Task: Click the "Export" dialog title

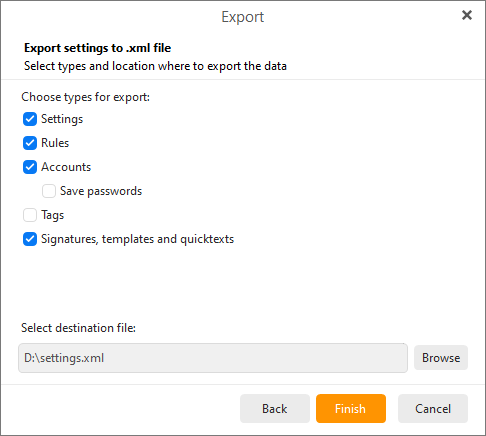Action: click(243, 17)
